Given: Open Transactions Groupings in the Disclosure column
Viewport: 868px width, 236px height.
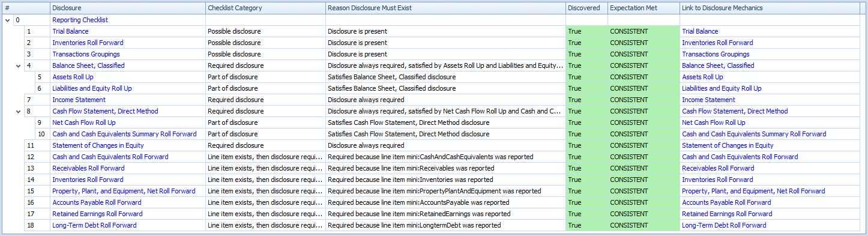Looking at the screenshot, I should pyautogui.click(x=86, y=54).
